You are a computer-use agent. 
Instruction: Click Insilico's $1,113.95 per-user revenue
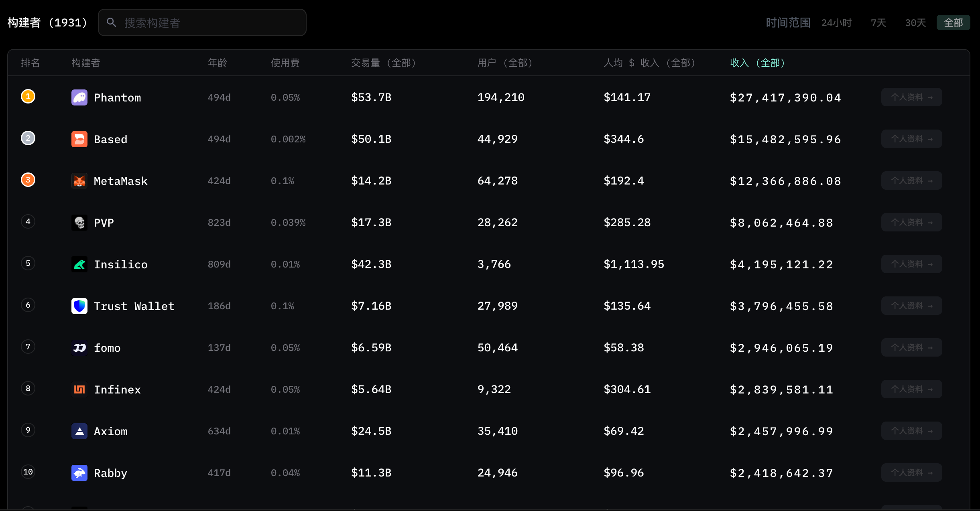[634, 264]
